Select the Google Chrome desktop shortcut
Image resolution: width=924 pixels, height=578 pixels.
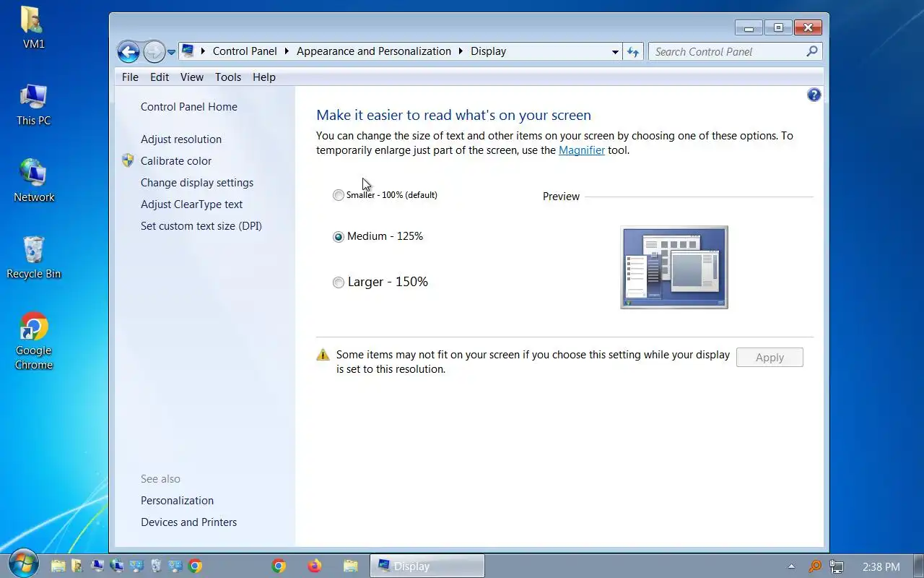click(x=34, y=341)
